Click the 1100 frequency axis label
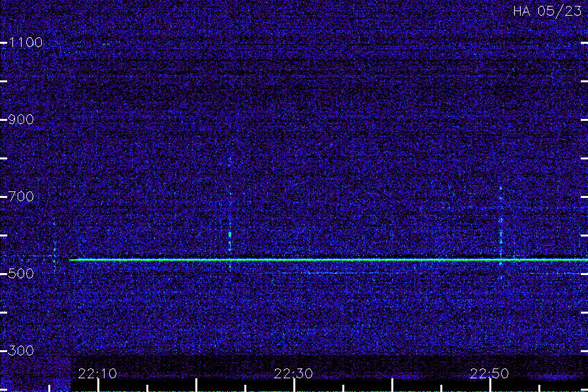Viewport: 588px width, 392px height. pos(25,42)
